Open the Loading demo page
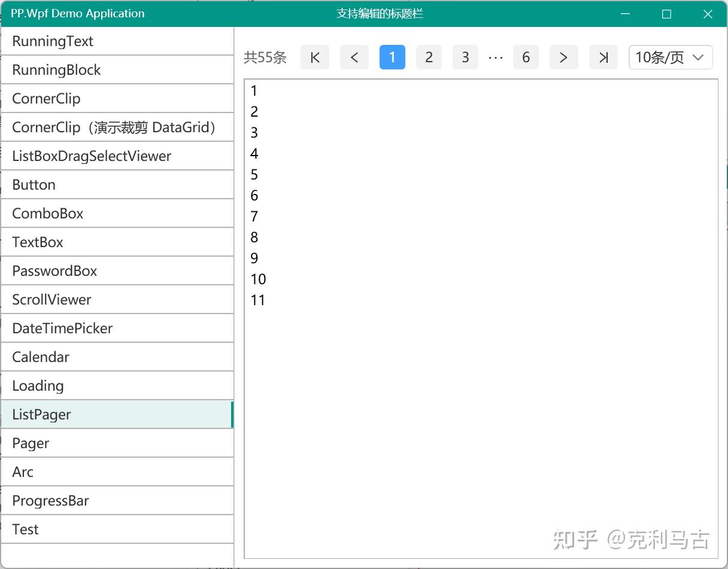Image resolution: width=728 pixels, height=569 pixels. [117, 386]
